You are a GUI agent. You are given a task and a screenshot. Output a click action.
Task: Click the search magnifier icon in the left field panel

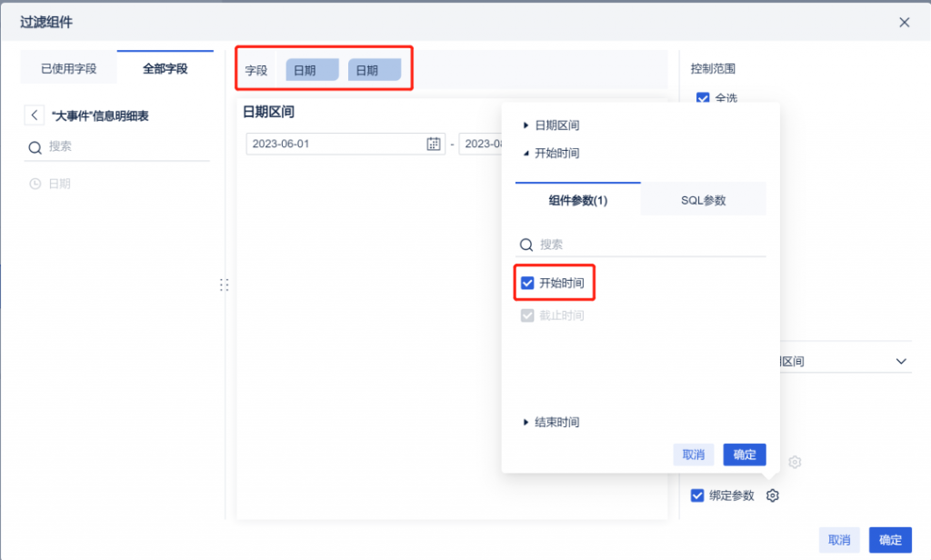pos(35,147)
